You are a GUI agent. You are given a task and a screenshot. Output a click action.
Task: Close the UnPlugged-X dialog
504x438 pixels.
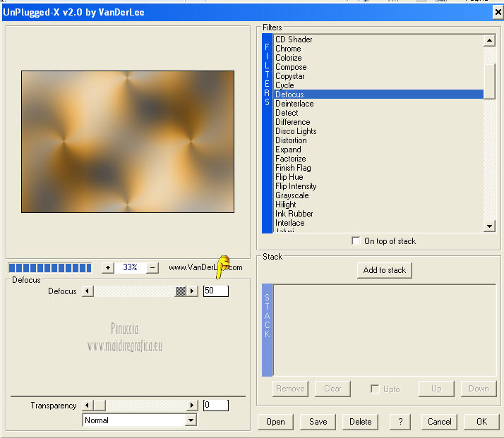coord(498,12)
